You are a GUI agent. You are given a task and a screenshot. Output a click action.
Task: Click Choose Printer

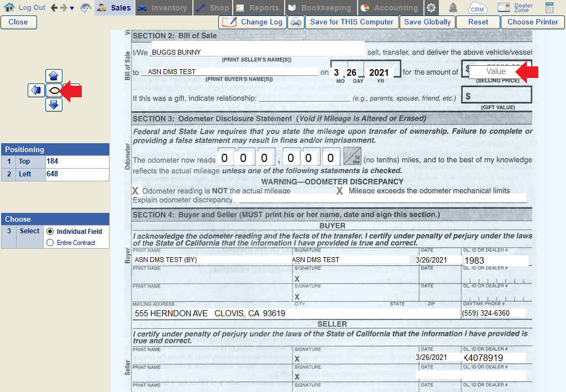tap(532, 22)
